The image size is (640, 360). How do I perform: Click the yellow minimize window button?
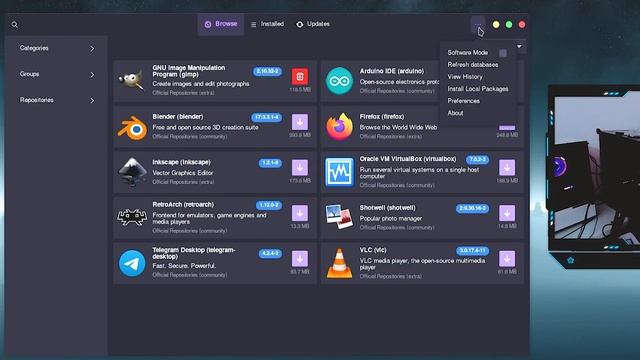tap(496, 24)
